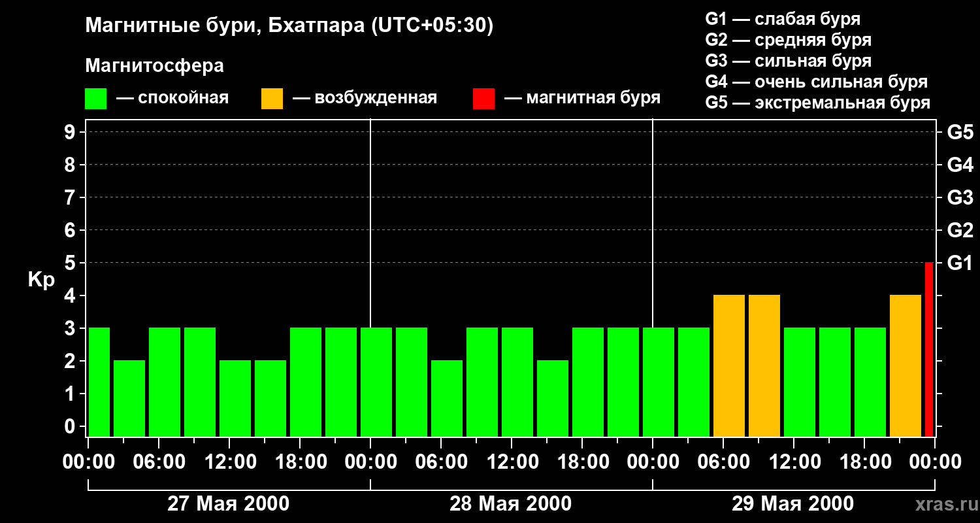Click the red Kp 5 storm bar
The image size is (980, 523).
929,349
